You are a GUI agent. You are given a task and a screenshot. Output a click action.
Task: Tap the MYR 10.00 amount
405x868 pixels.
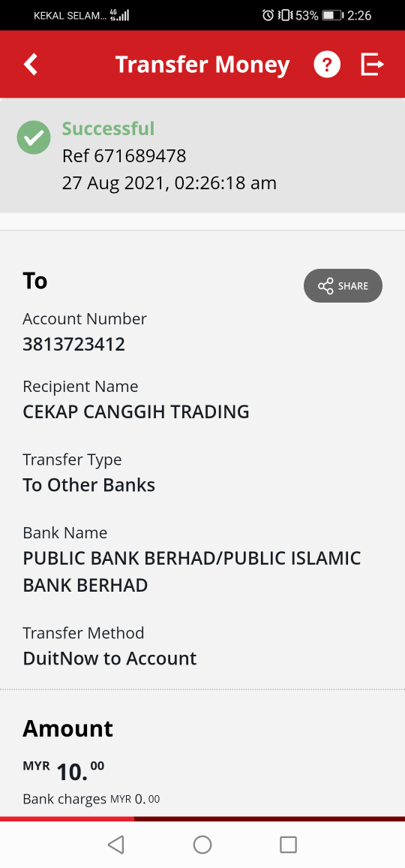pyautogui.click(x=64, y=770)
